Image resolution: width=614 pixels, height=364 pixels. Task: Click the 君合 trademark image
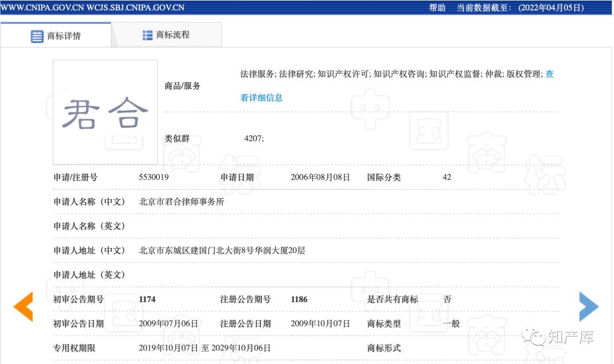(x=105, y=112)
